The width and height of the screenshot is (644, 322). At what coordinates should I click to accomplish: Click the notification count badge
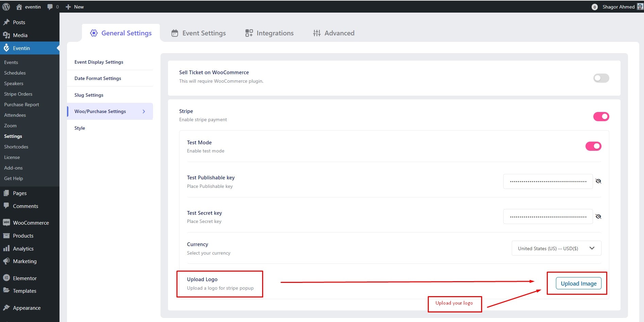click(x=594, y=7)
